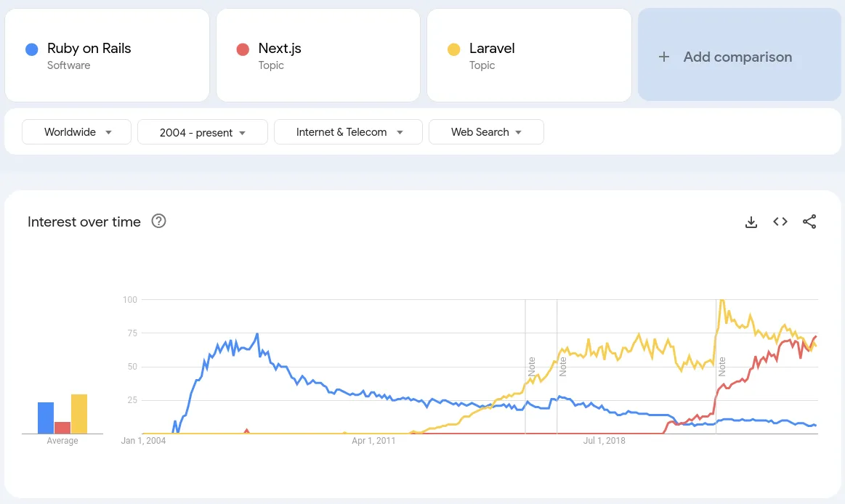
Task: Click the blue Ruby on Rails color dot
Action: (x=32, y=49)
